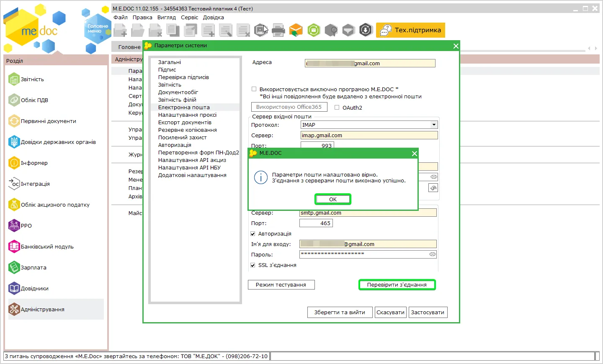Viewport: 603px width, 364px height.
Task: Click Перевірити з'єднання button
Action: [x=397, y=285]
